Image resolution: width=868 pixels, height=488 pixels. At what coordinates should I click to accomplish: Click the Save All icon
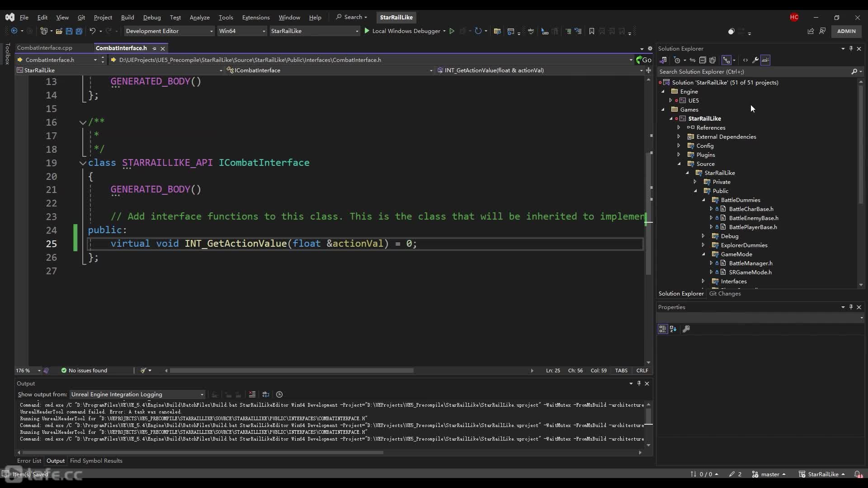[79, 31]
